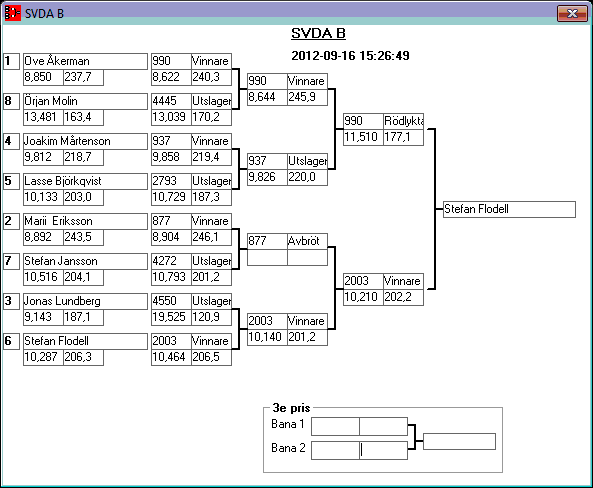Image resolution: width=593 pixels, height=488 pixels.
Task: Click the seed number 8 box
Action: tap(11, 101)
